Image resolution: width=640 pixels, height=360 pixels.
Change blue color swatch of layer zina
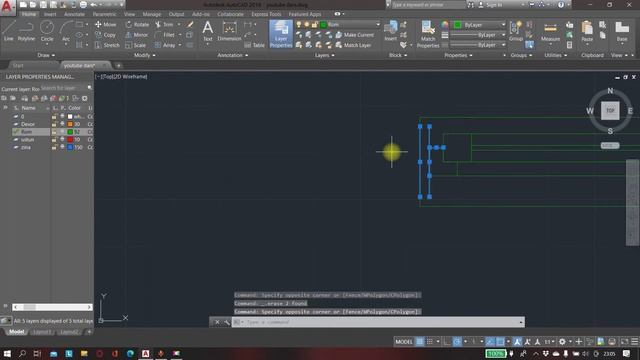pyautogui.click(x=70, y=147)
